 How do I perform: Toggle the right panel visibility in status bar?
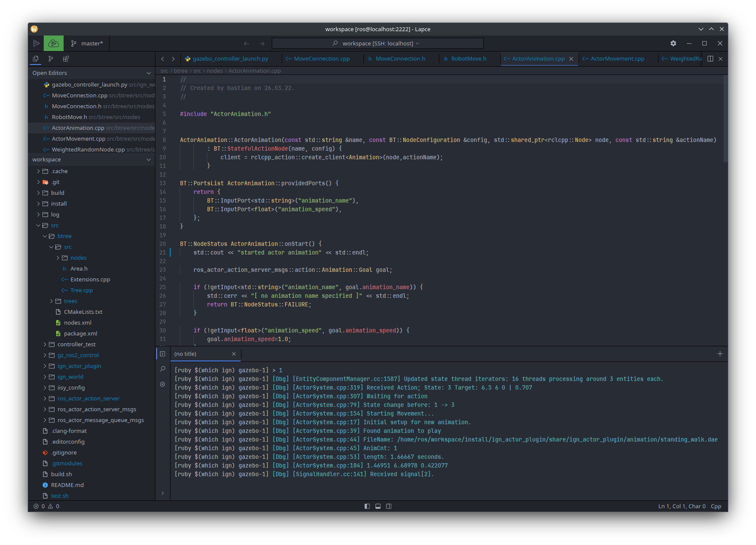click(x=389, y=506)
